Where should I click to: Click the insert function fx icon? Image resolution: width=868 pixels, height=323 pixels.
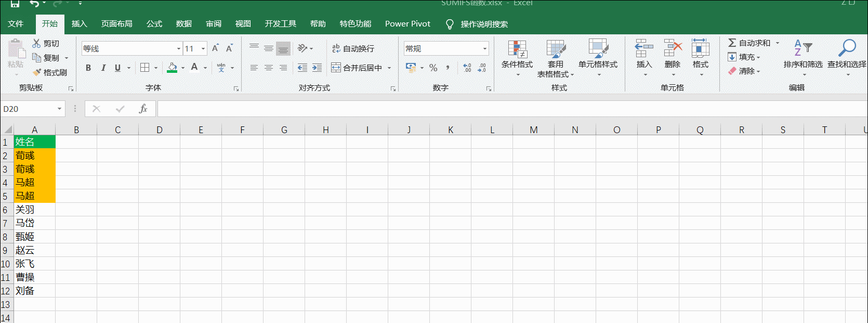pos(143,109)
